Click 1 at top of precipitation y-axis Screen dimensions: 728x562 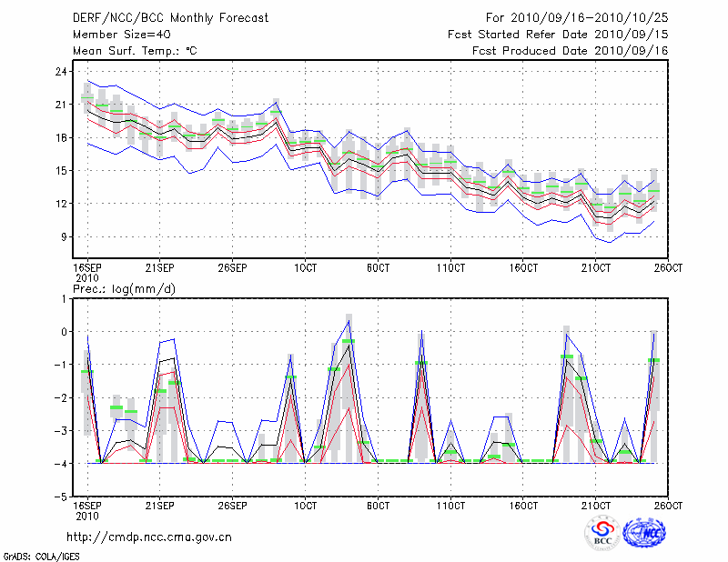[65, 299]
